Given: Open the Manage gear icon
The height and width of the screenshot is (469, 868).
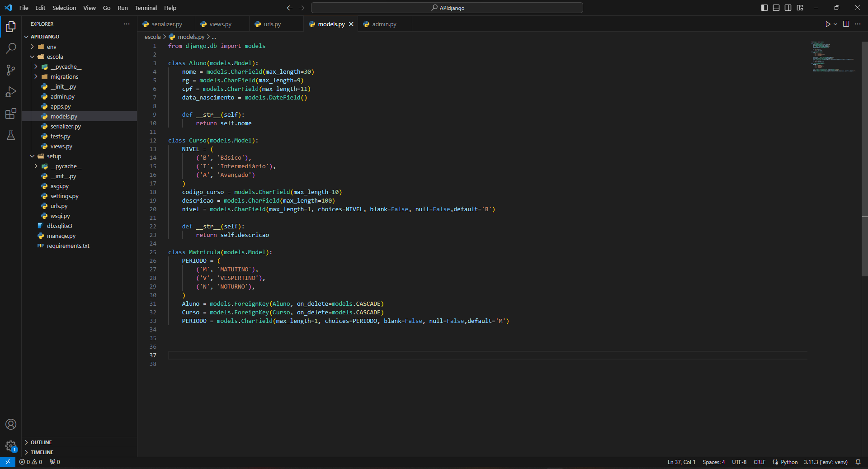Looking at the screenshot, I should point(11,446).
